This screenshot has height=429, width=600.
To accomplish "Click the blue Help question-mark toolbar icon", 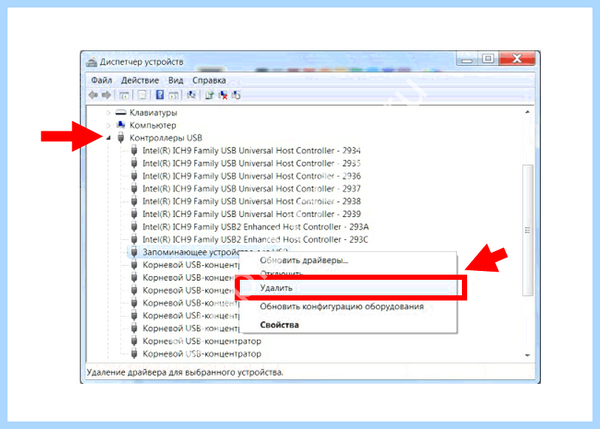I will (x=160, y=95).
